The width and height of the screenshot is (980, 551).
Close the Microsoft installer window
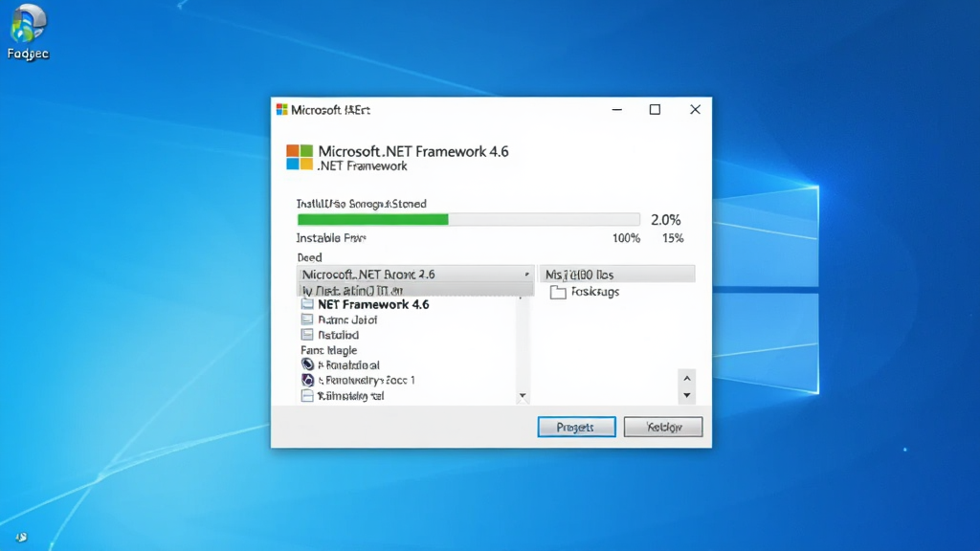coord(695,109)
